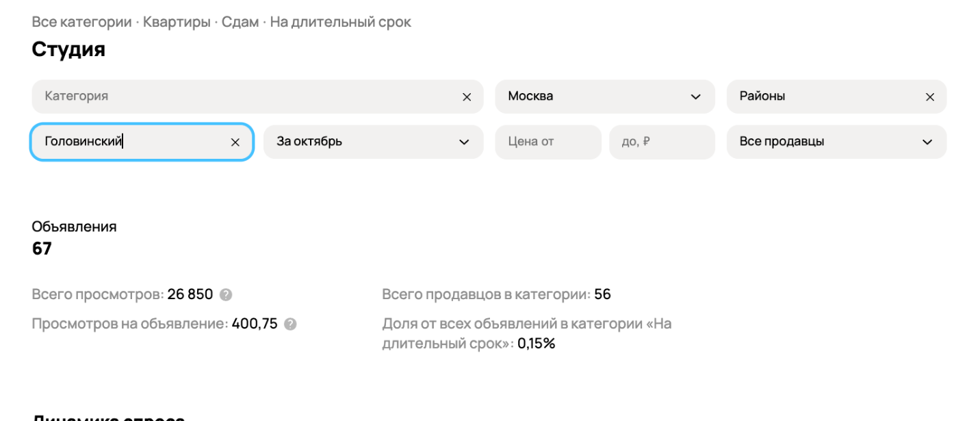This screenshot has height=421, width=980.
Task: Click the help icon next to Всего просмотров
Action: 226,295
